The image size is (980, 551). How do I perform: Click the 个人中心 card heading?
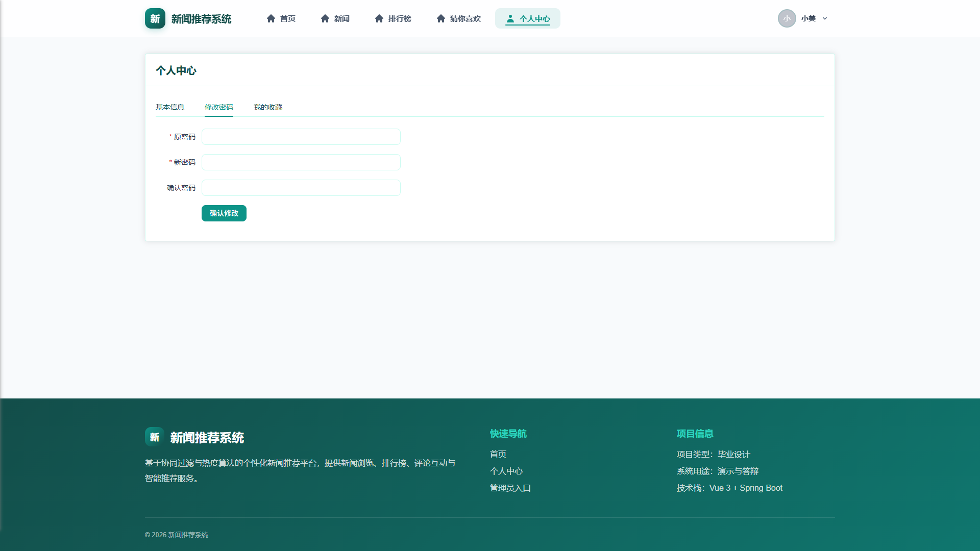pos(176,70)
